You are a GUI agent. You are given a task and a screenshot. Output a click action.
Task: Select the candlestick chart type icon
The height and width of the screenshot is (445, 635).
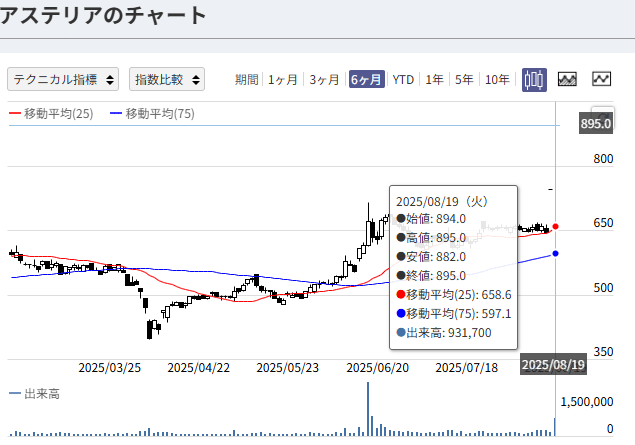point(534,79)
